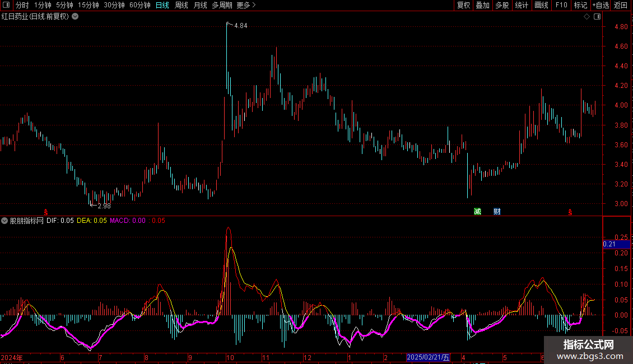Image resolution: width=633 pixels, height=364 pixels.
Task: Click the 0.21 indicator value label
Action: pos(616,244)
